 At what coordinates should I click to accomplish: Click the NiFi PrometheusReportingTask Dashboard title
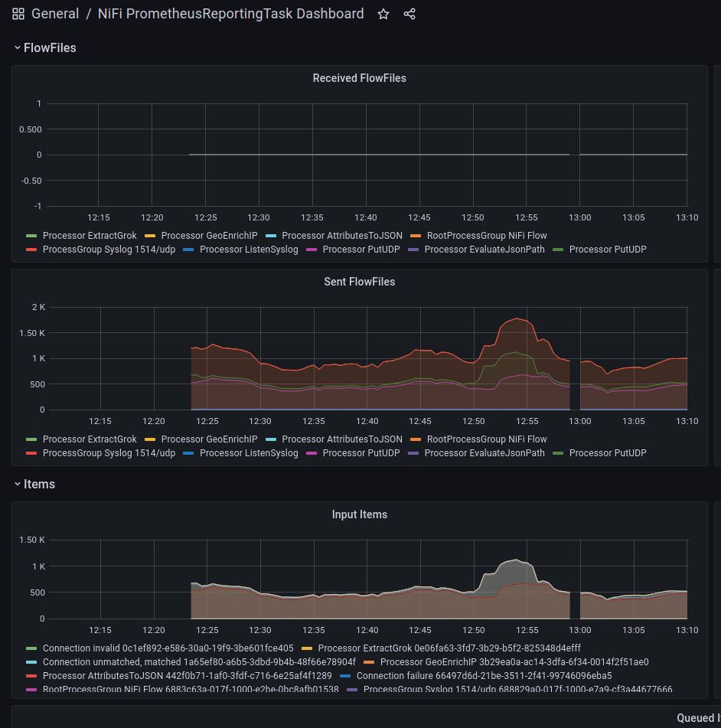click(x=230, y=14)
